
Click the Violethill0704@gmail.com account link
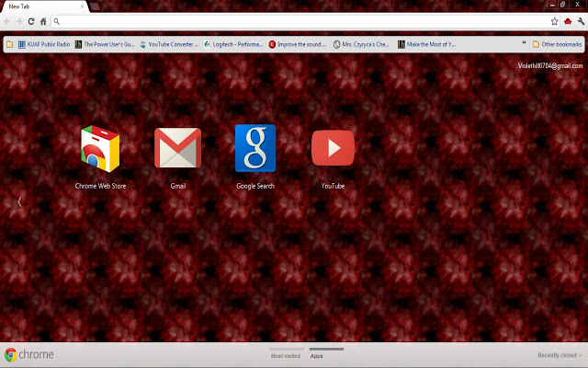click(x=550, y=65)
